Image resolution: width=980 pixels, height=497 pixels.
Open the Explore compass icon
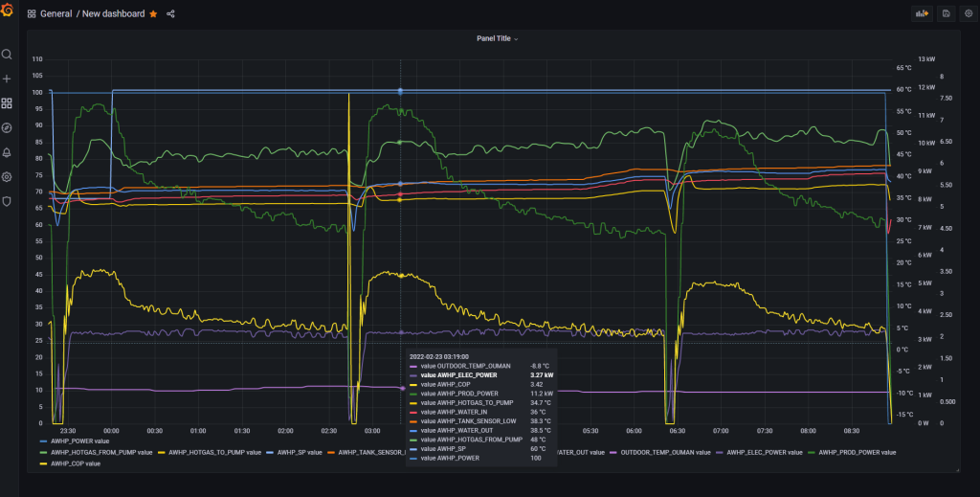point(7,127)
